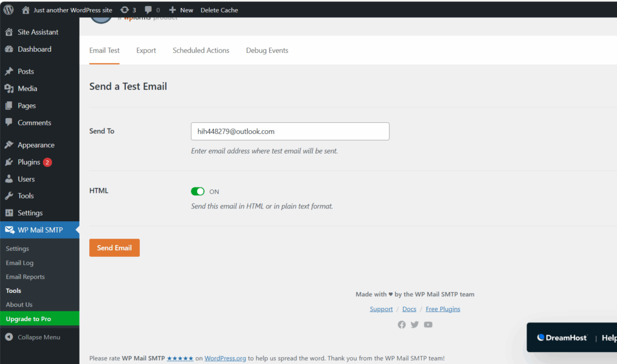617x364 pixels.
Task: Open the Docs link in footer
Action: pos(409,309)
